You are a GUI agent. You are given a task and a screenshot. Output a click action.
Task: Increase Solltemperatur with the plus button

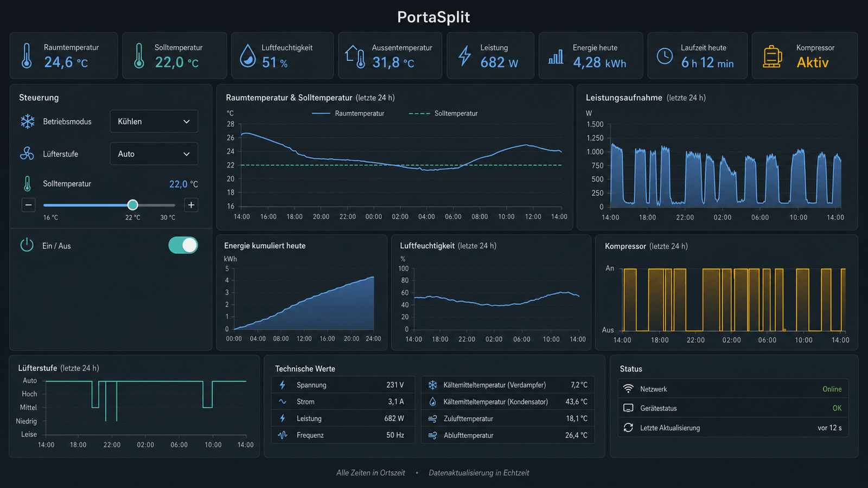(x=191, y=205)
